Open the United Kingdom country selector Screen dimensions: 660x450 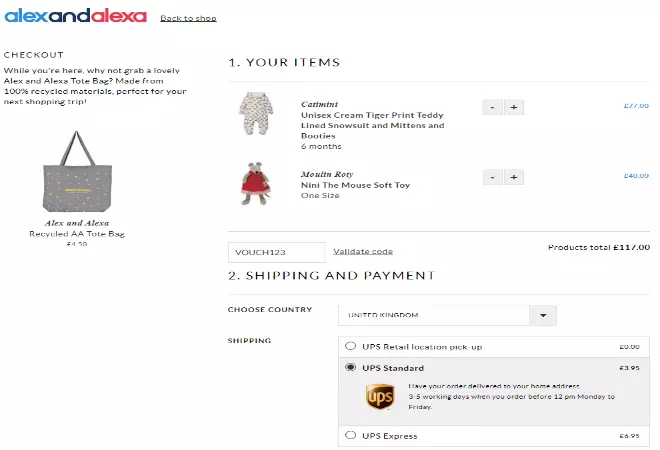pyautogui.click(x=435, y=315)
